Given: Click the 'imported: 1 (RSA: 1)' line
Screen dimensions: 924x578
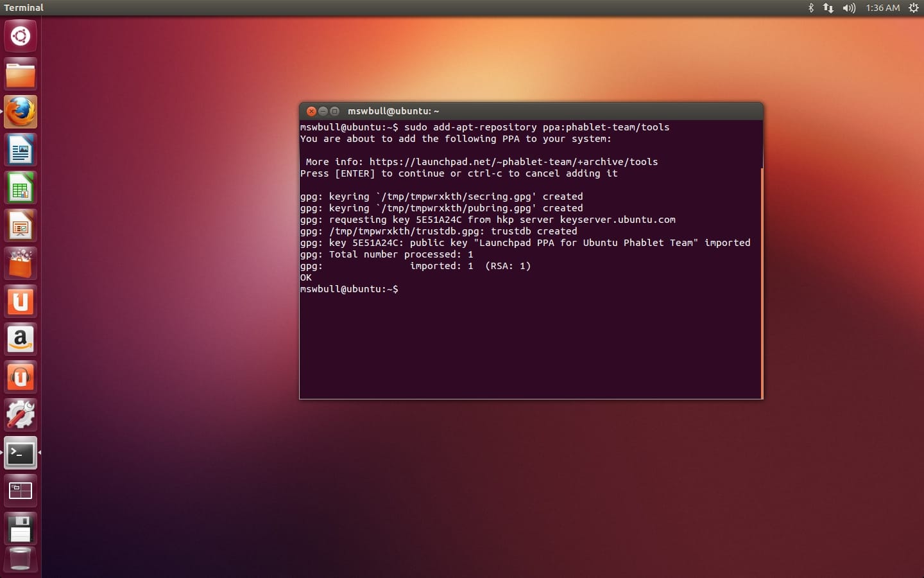Looking at the screenshot, I should coord(416,266).
